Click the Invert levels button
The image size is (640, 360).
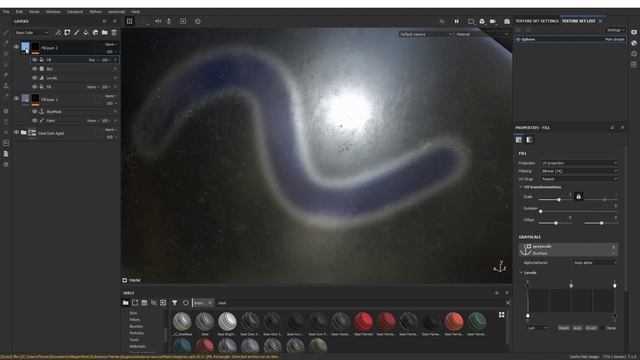pyautogui.click(x=591, y=328)
